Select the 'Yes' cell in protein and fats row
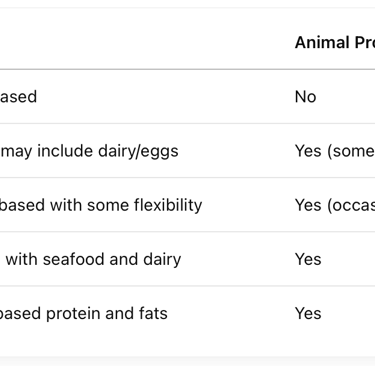 [308, 313]
